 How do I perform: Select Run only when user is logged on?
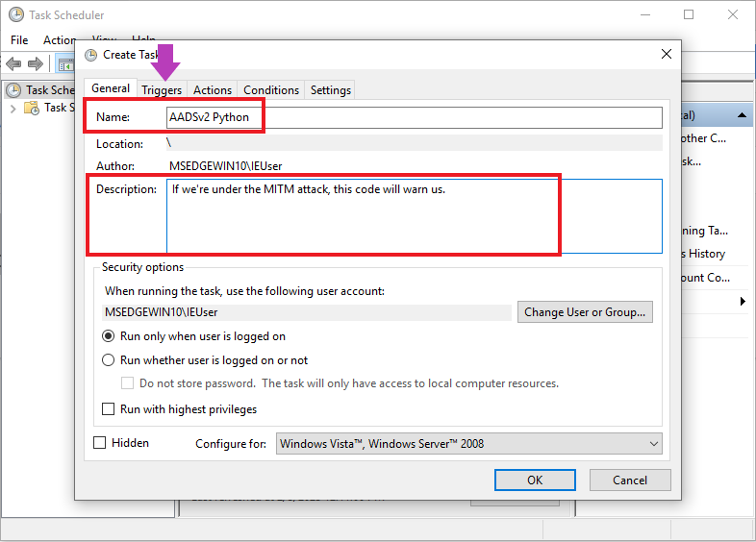pos(109,336)
